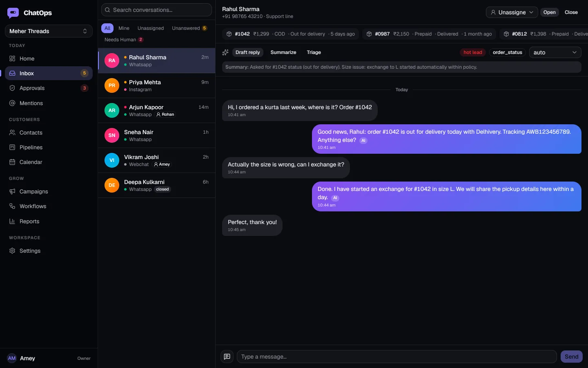Click the Send button
The image size is (588, 368).
pos(571,357)
